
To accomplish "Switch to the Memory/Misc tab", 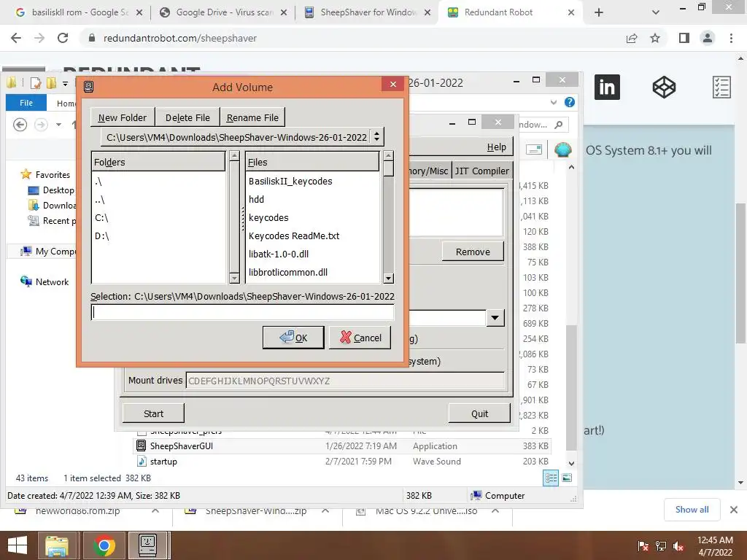I will (428, 171).
